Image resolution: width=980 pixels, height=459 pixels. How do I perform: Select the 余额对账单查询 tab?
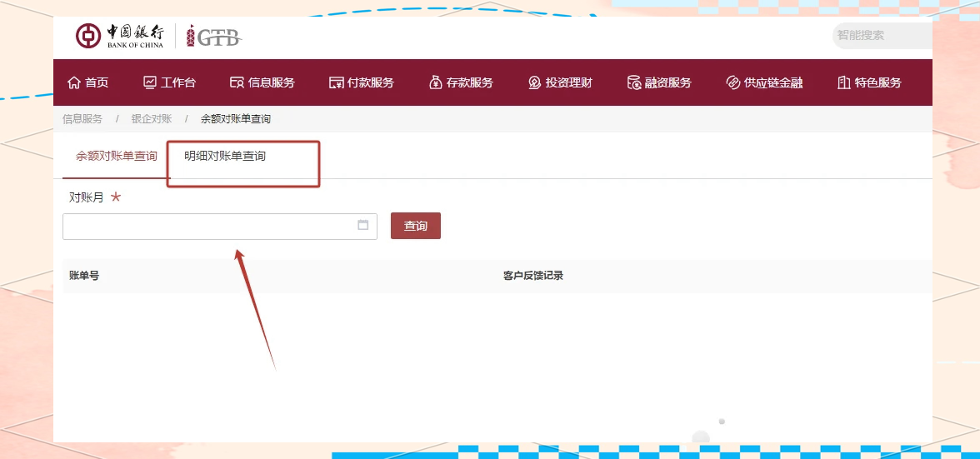point(117,156)
